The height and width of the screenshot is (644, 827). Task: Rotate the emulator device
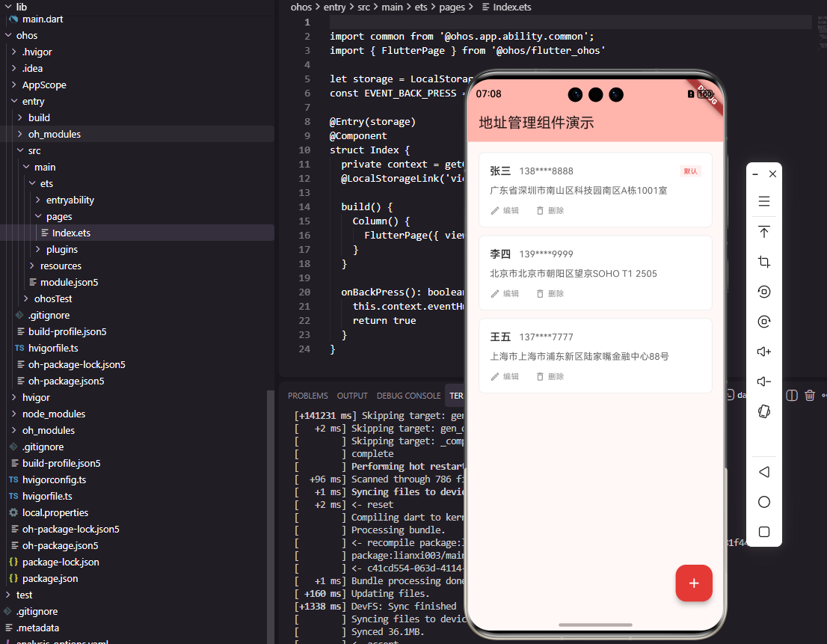(764, 411)
